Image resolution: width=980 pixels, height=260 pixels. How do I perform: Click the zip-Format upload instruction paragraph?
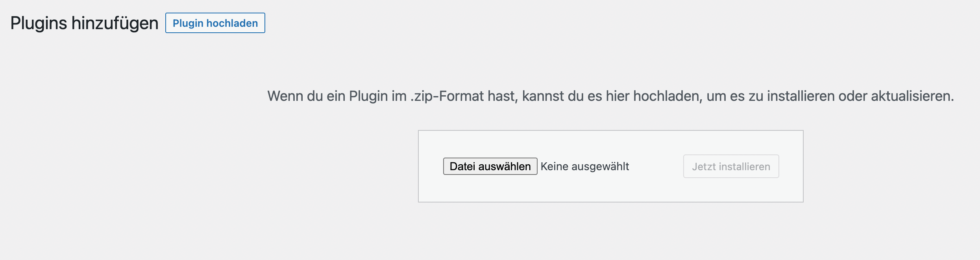click(610, 96)
